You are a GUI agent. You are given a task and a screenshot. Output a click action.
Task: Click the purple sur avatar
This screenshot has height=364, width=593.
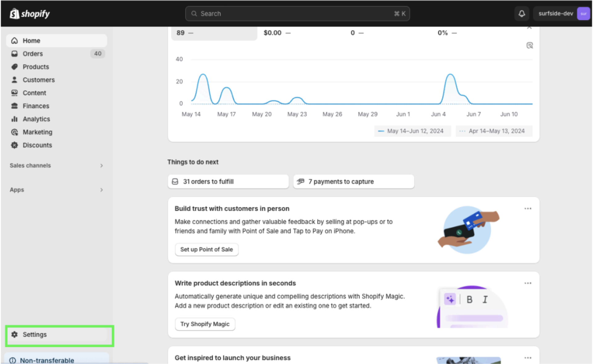(x=583, y=14)
